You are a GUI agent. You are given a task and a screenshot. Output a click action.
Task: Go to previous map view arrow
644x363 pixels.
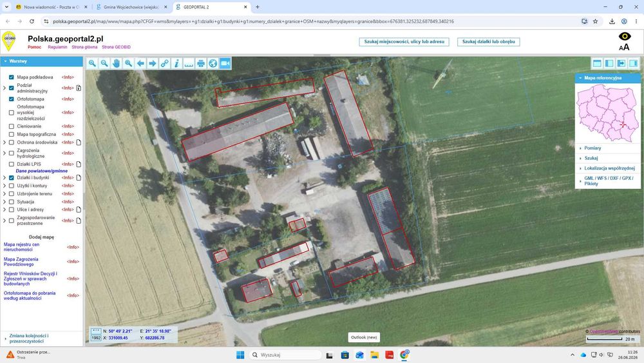point(140,63)
